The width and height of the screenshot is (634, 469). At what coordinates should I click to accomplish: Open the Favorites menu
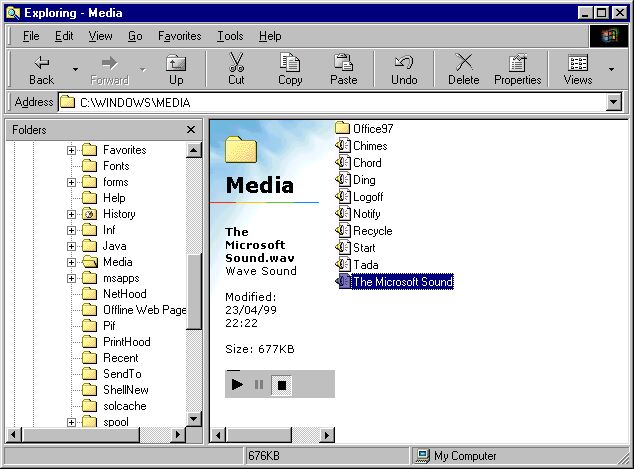tap(180, 36)
